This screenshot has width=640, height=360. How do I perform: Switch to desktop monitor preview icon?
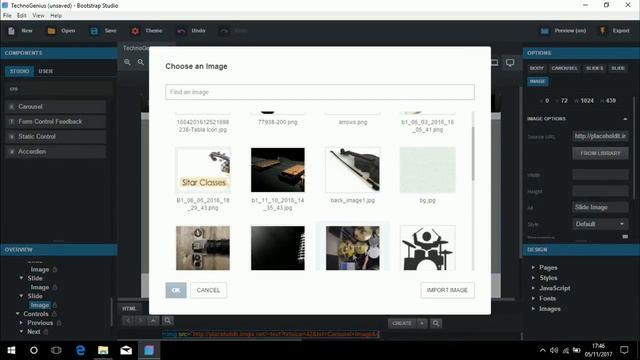coord(510,62)
